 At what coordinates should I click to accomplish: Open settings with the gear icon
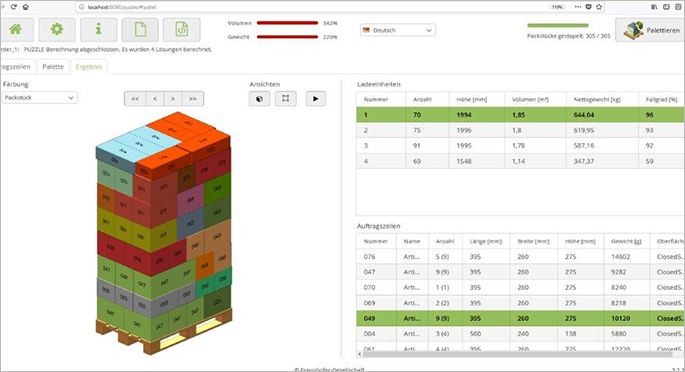coord(57,30)
